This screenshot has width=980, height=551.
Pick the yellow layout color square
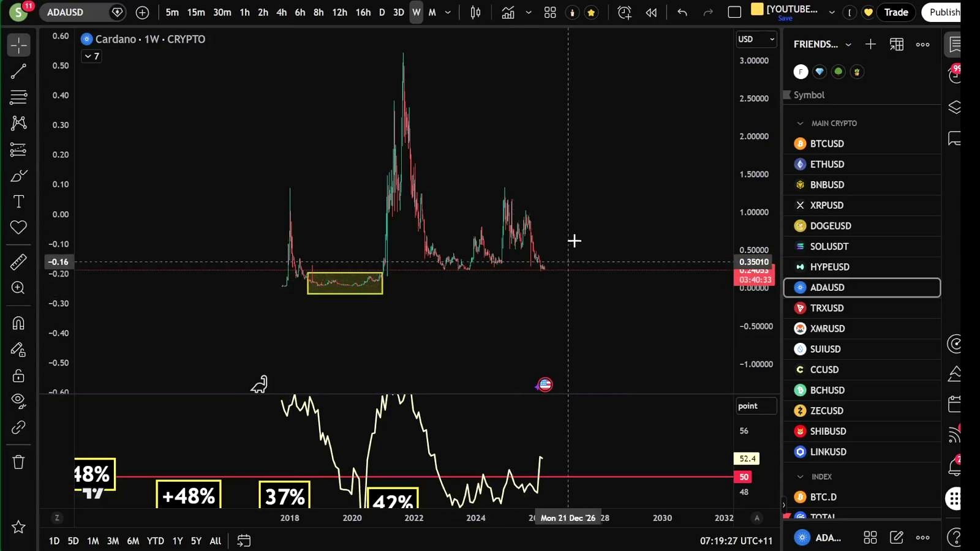tap(757, 9)
